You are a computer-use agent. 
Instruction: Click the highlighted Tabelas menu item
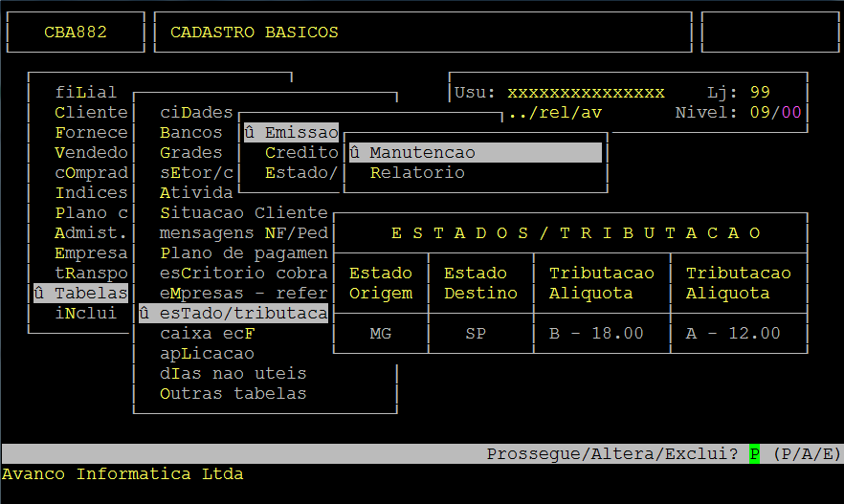coord(81,294)
